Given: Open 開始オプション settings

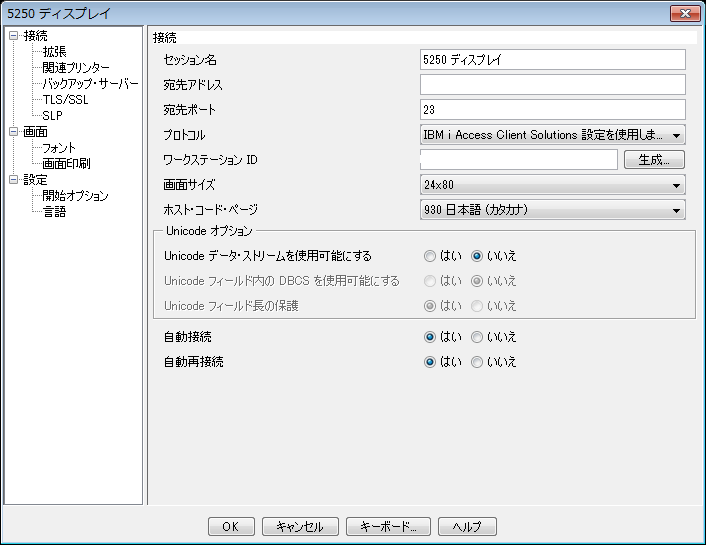Looking at the screenshot, I should [75, 196].
